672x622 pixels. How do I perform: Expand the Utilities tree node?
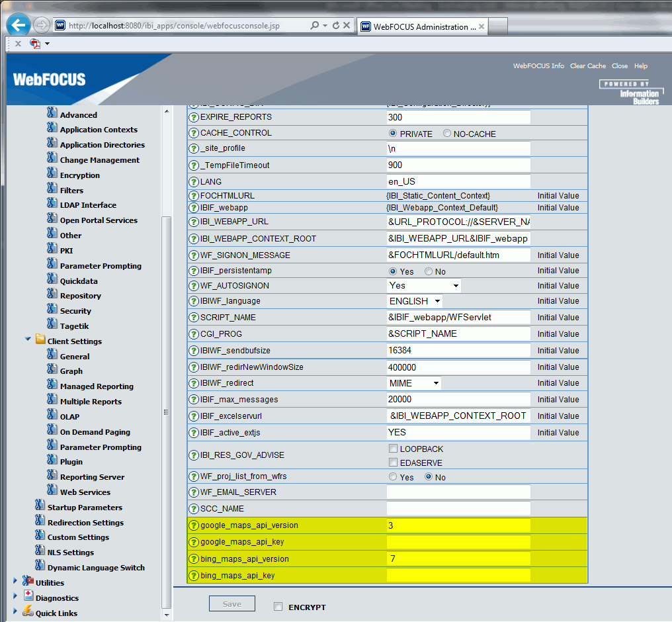tap(15, 581)
